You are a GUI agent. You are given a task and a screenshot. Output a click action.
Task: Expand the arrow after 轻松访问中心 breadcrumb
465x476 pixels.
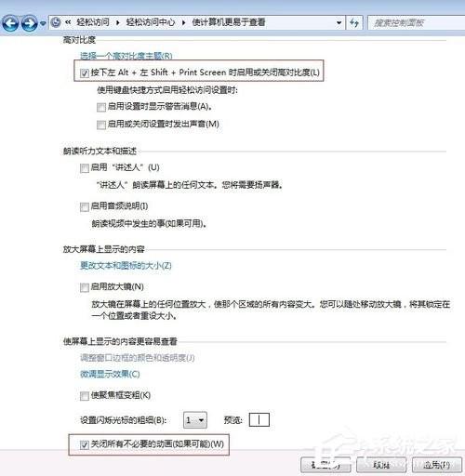[x=183, y=22]
